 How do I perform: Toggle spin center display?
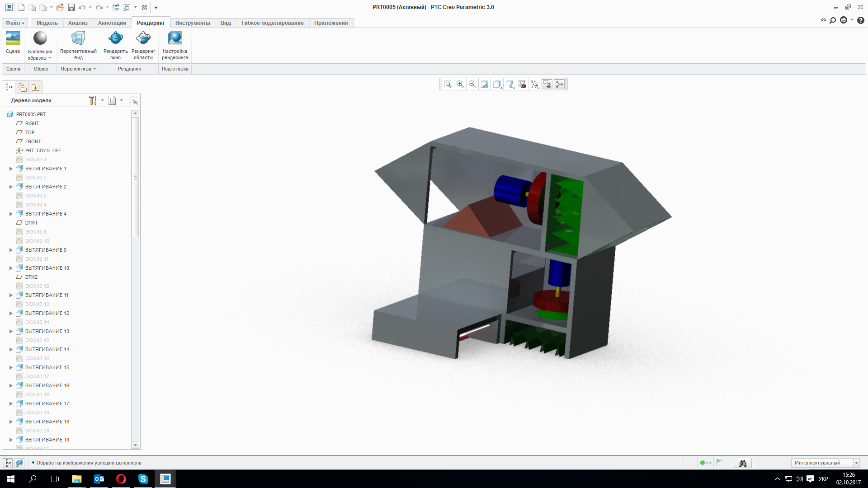pyautogui.click(x=560, y=84)
